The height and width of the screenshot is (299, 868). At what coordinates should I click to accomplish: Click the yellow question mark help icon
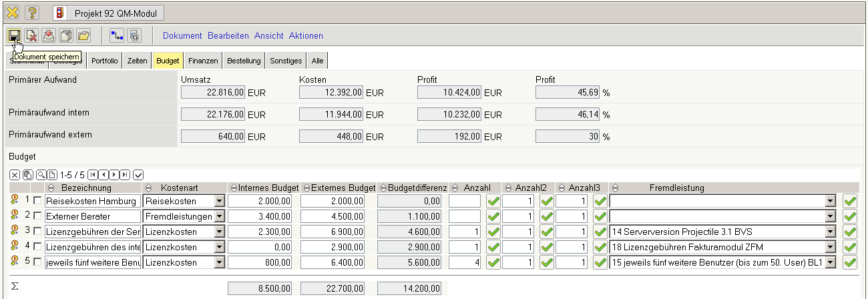tap(32, 13)
